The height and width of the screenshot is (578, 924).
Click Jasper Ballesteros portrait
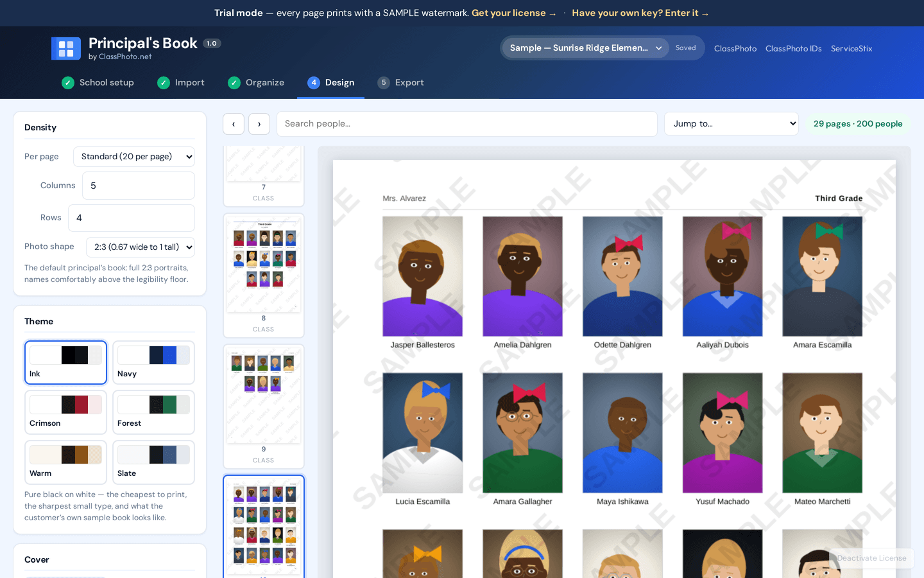pos(423,276)
